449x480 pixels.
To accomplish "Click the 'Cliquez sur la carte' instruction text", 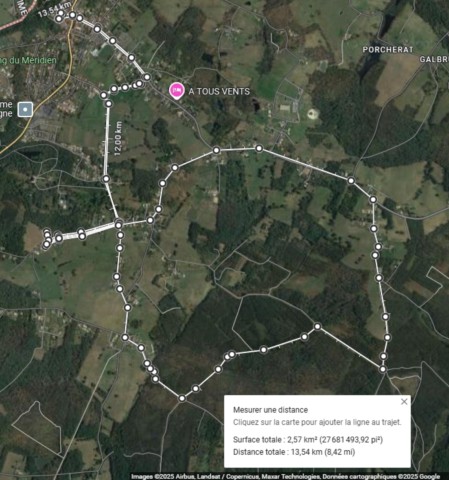I will [x=317, y=422].
